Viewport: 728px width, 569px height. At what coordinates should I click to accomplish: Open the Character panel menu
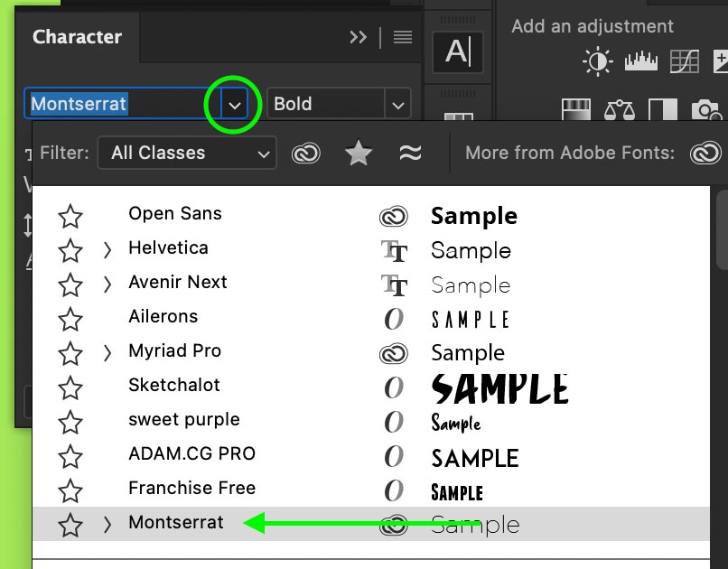click(x=402, y=37)
